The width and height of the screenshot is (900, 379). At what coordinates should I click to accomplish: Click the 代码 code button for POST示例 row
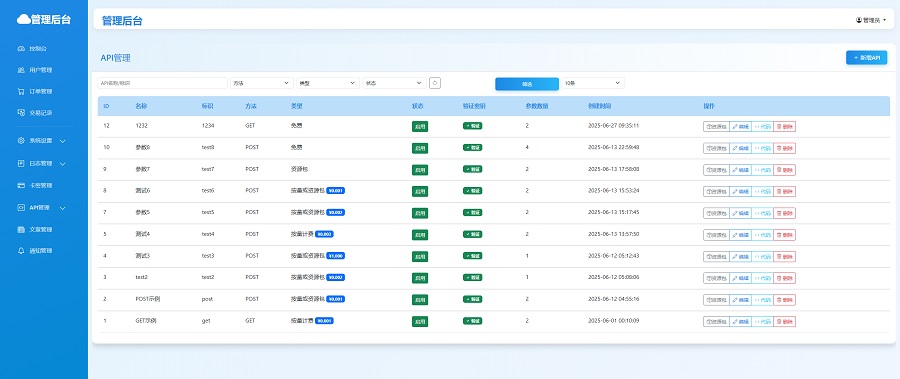[762, 300]
